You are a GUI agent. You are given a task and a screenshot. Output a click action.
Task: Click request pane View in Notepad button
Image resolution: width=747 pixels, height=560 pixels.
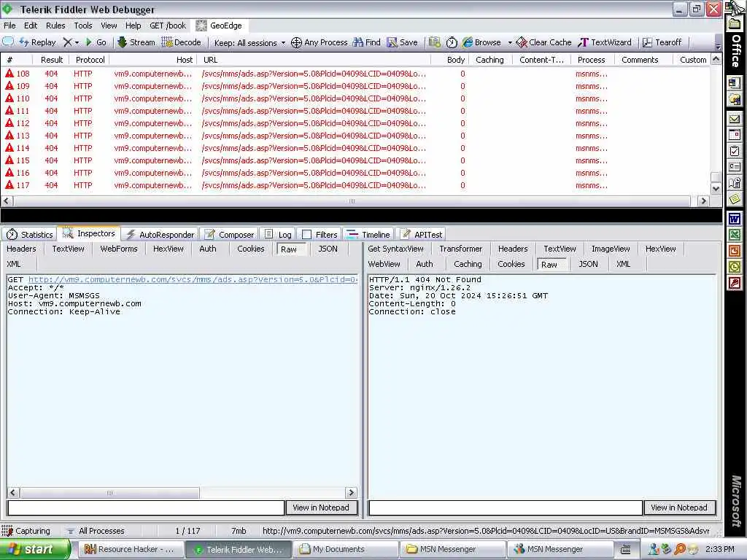coord(321,507)
